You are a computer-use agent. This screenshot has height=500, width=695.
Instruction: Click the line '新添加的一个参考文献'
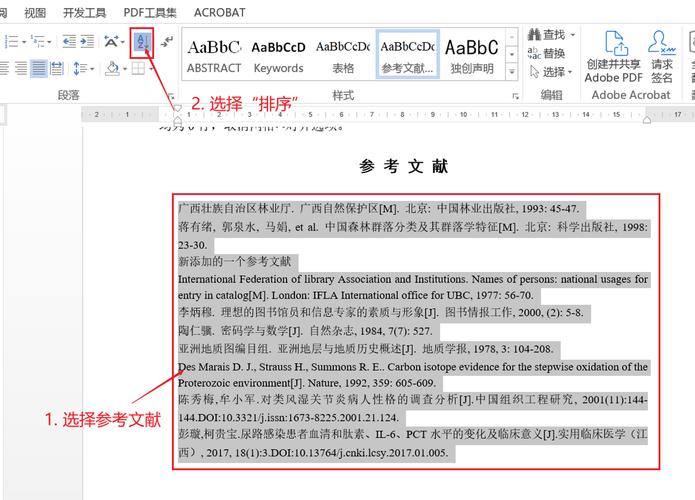coord(234,262)
